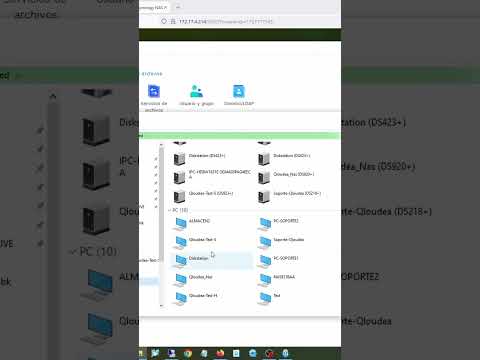Select the Soporte-Qloudea computer entry
Viewport: 480px width, 360px height.
pyautogui.click(x=281, y=242)
